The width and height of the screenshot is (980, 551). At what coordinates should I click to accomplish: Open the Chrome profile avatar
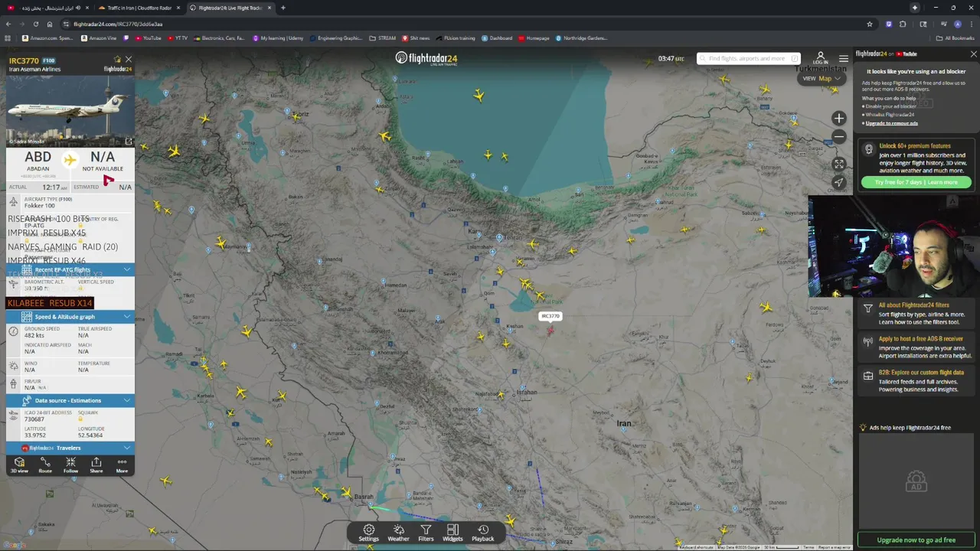coord(957,24)
